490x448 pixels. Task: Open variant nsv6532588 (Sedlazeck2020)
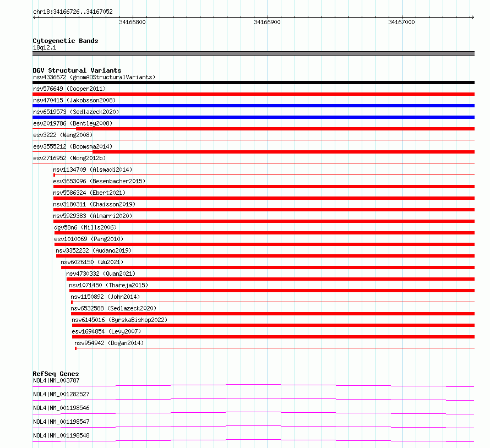[x=113, y=308]
